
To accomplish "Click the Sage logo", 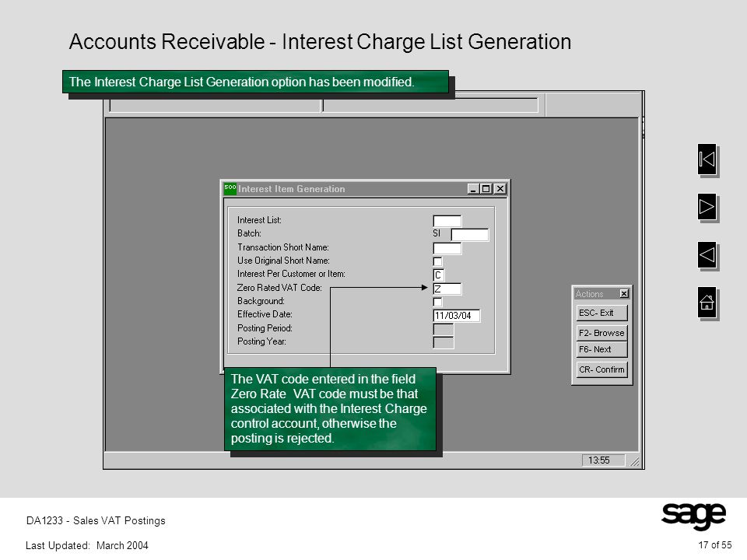I will 693,516.
